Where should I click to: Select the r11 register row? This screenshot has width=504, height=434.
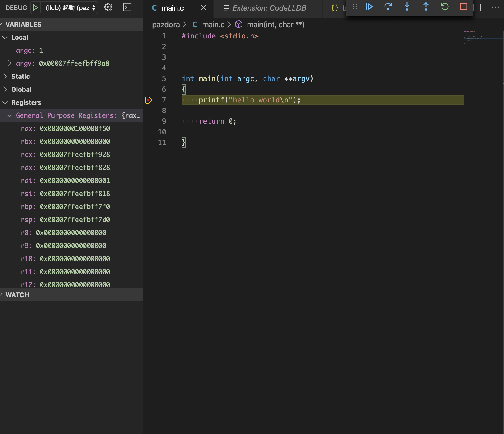tap(71, 272)
